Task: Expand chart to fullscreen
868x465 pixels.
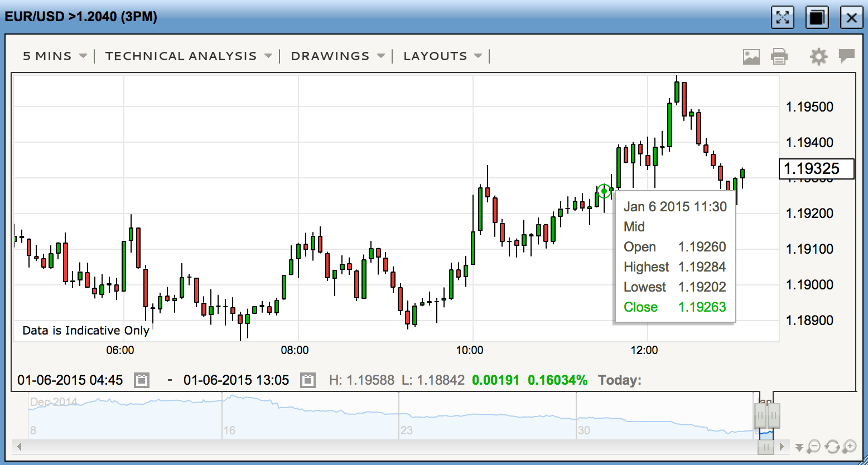Action: 782,17
